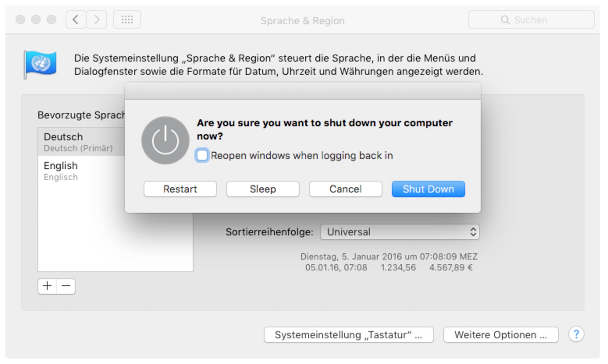Image resolution: width=608 pixels, height=364 pixels.
Task: Click the power icon in the dialog
Action: (165, 140)
